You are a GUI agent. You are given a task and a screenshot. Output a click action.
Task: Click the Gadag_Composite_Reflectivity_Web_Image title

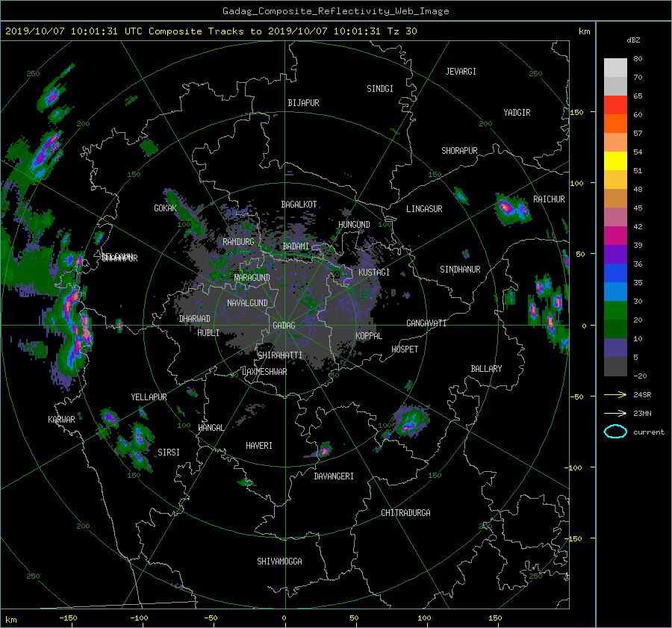(335, 11)
